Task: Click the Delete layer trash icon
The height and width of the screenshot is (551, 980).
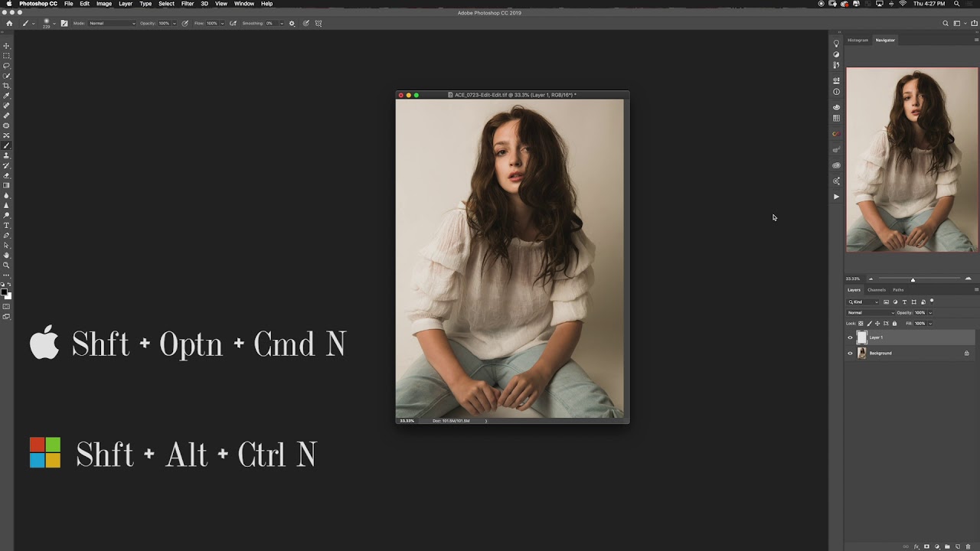Action: (968, 546)
